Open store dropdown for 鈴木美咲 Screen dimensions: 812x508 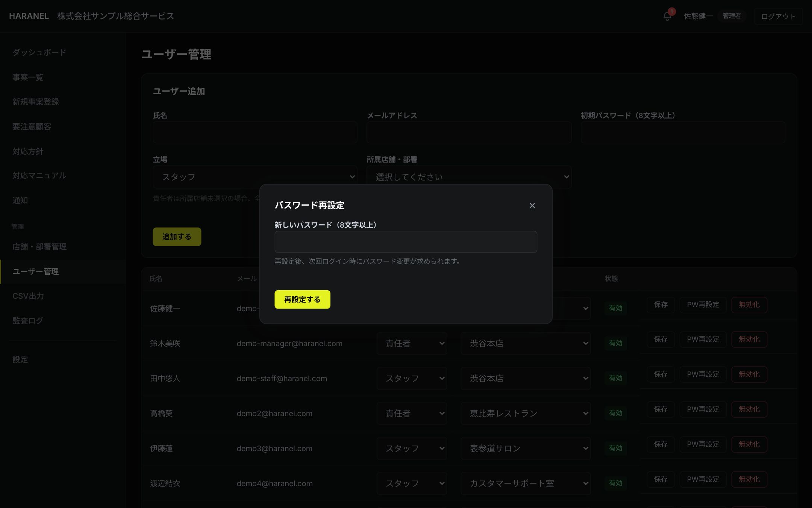click(x=526, y=343)
